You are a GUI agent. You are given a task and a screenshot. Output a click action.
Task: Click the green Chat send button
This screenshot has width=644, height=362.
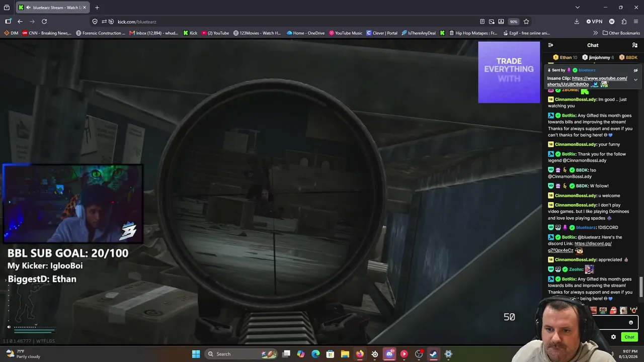coord(629,337)
